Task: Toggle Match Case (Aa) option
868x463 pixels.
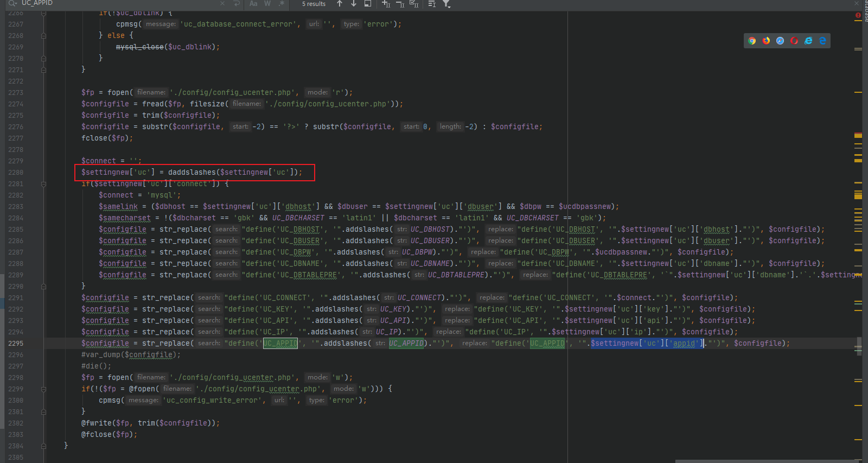Action: (x=253, y=3)
